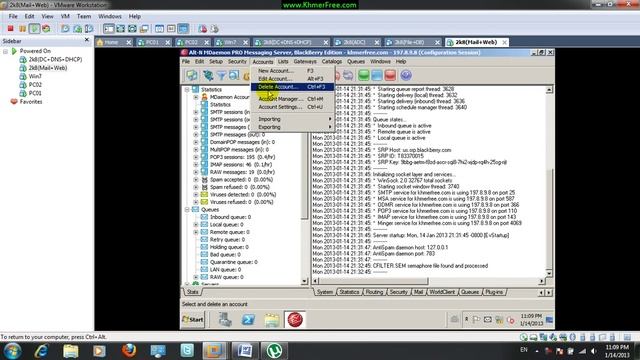Click the guest Start button
The width and height of the screenshot is (640, 360).
tap(193, 320)
